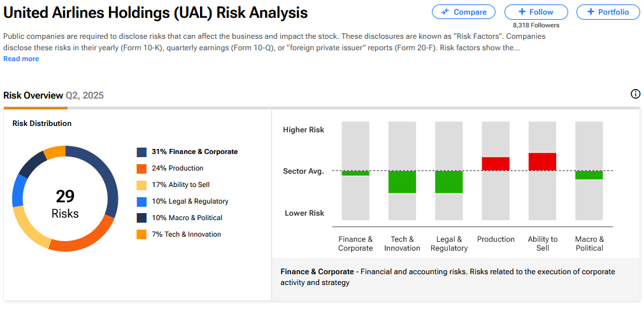This screenshot has height=327, width=644.
Task: Click the plus icon on Follow
Action: tap(522, 12)
